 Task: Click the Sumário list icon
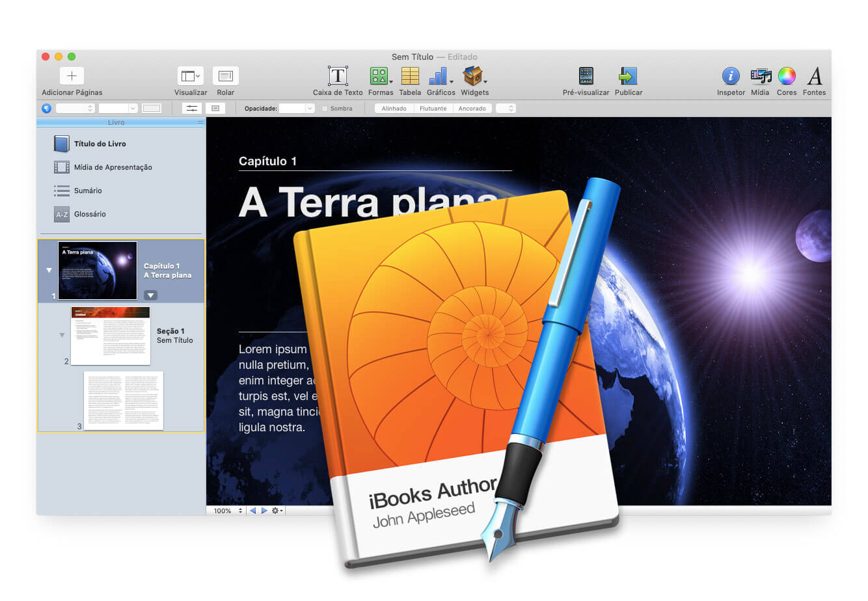(x=62, y=191)
